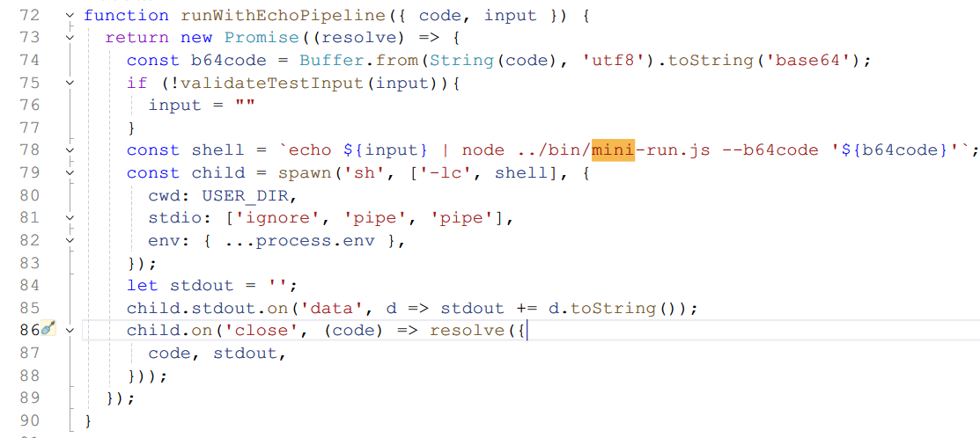Viewport: 980px width, 438px height.
Task: Click line number 83 in the gutter
Action: (x=29, y=263)
